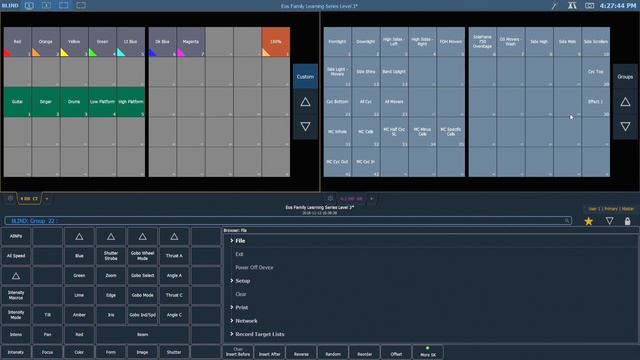Viewport: 640px width, 360px height.
Task: Page down the Groups direct selects
Action: pyautogui.click(x=625, y=127)
